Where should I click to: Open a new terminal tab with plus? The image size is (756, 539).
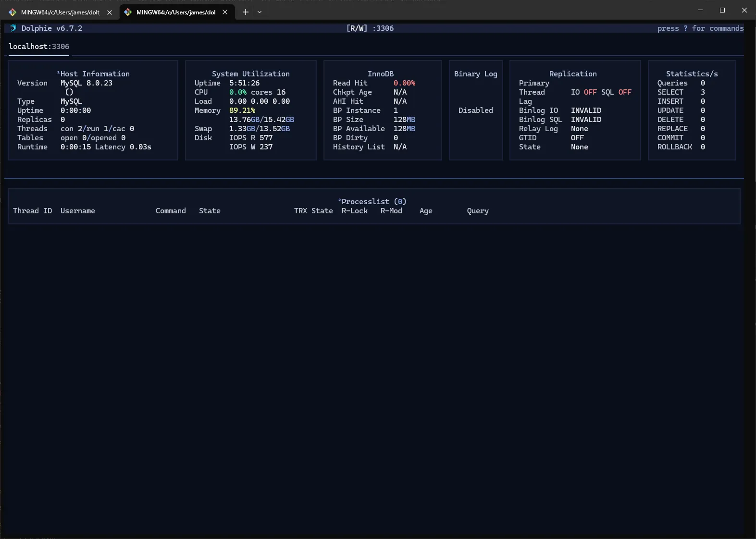(x=246, y=12)
